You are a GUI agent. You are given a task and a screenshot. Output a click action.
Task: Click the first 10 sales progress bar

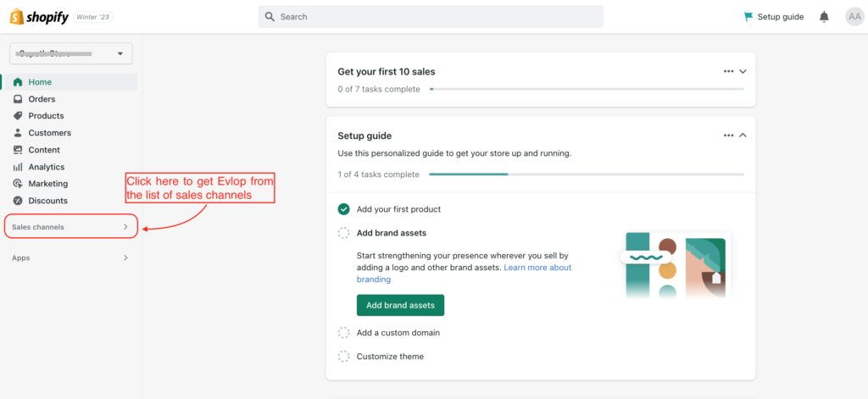(587, 89)
